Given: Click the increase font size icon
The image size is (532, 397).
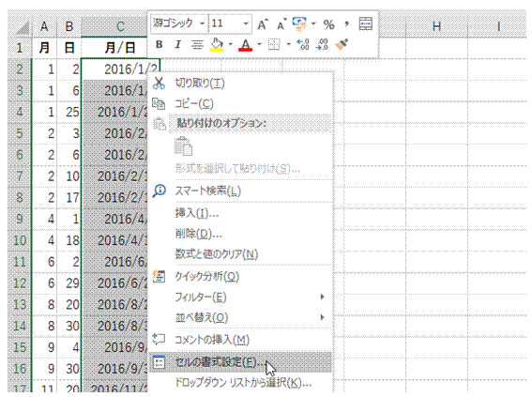Looking at the screenshot, I should click(x=262, y=24).
